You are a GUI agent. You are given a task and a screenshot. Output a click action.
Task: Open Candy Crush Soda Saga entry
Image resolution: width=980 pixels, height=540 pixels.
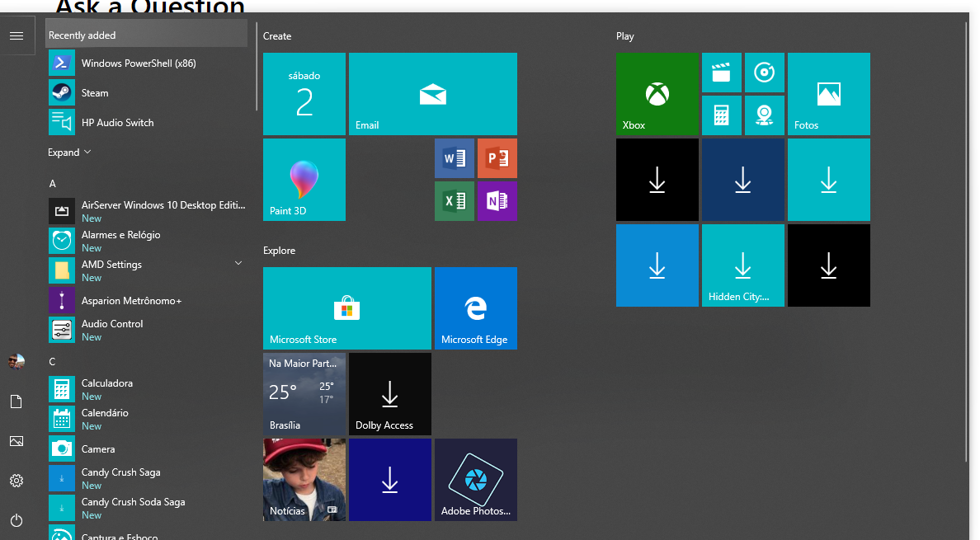click(148, 508)
